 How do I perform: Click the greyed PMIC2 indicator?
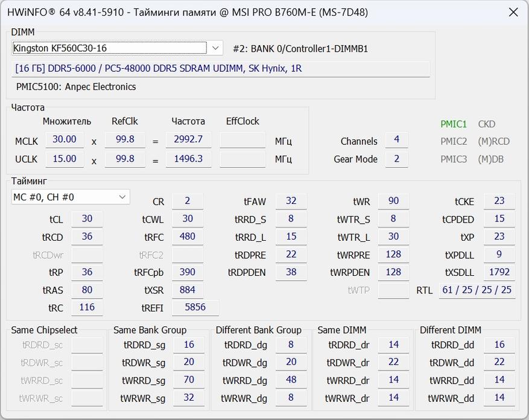click(454, 141)
